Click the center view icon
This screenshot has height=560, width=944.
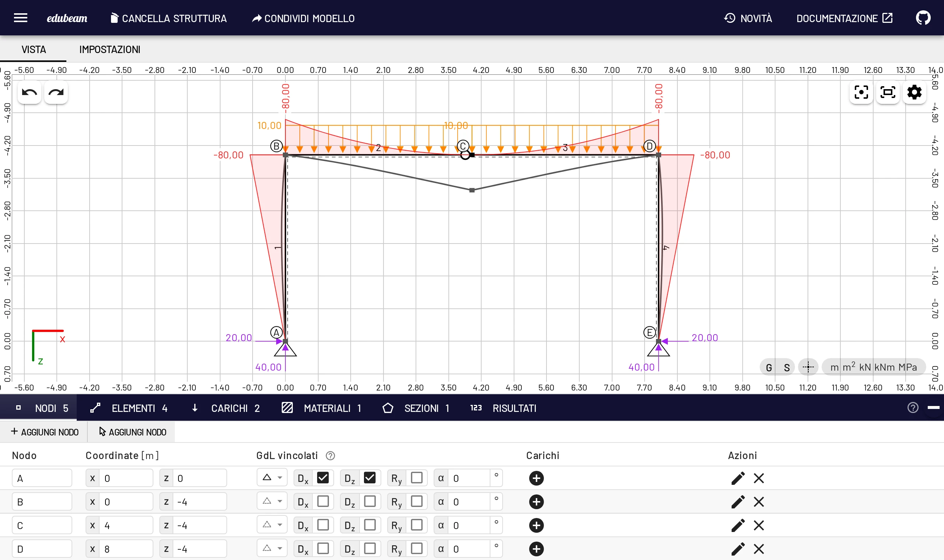click(x=861, y=92)
